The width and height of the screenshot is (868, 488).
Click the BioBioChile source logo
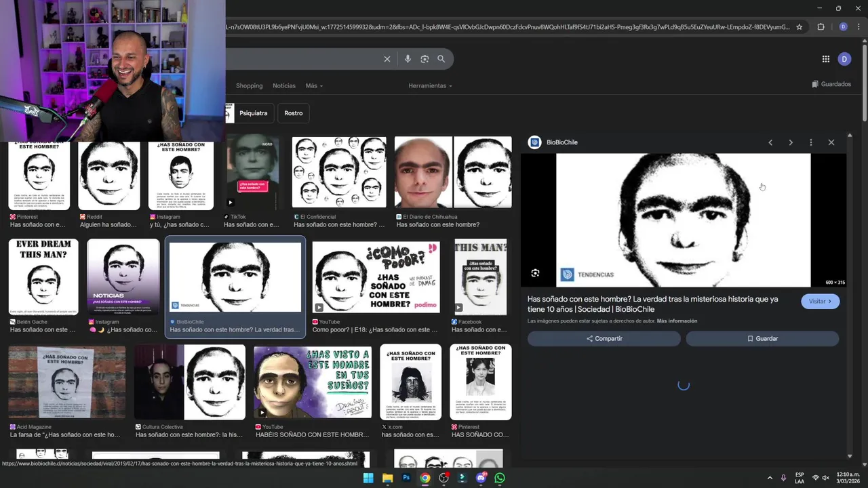coord(534,142)
